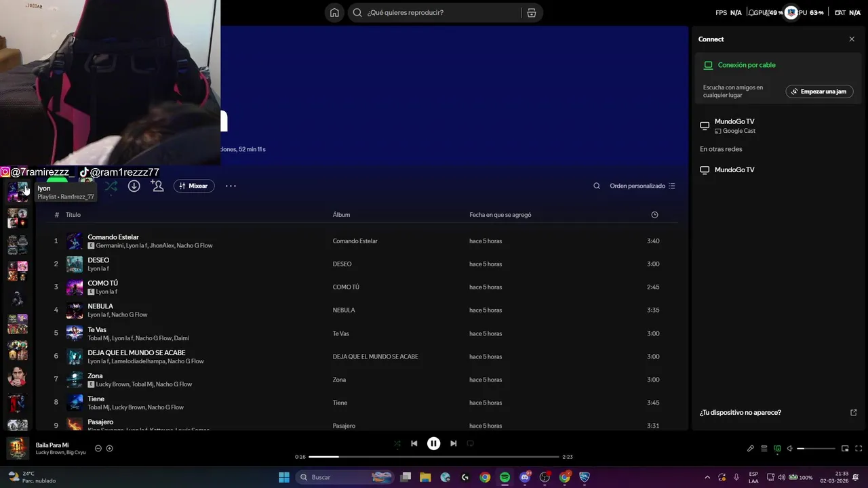Image resolution: width=868 pixels, height=488 pixels.
Task: Click the cover thumbnail of track 'Te Vas'
Action: (x=75, y=333)
